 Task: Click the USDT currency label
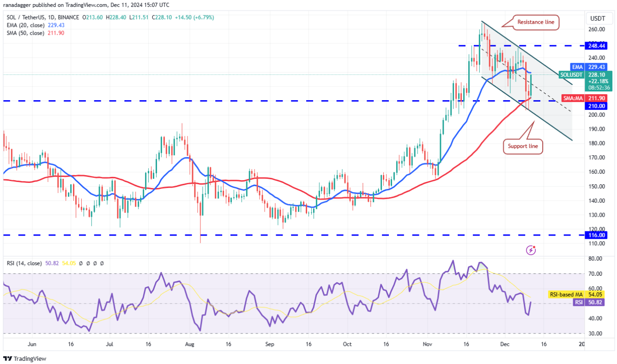598,19
